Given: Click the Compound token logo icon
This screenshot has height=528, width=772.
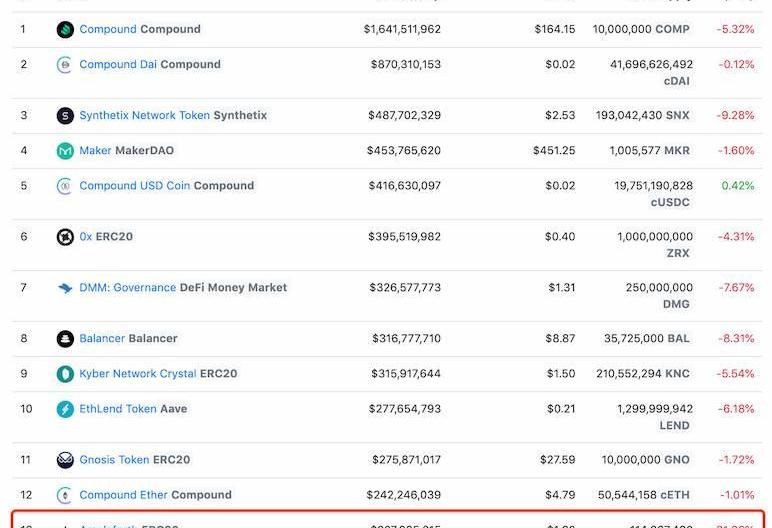Looking at the screenshot, I should [65, 30].
